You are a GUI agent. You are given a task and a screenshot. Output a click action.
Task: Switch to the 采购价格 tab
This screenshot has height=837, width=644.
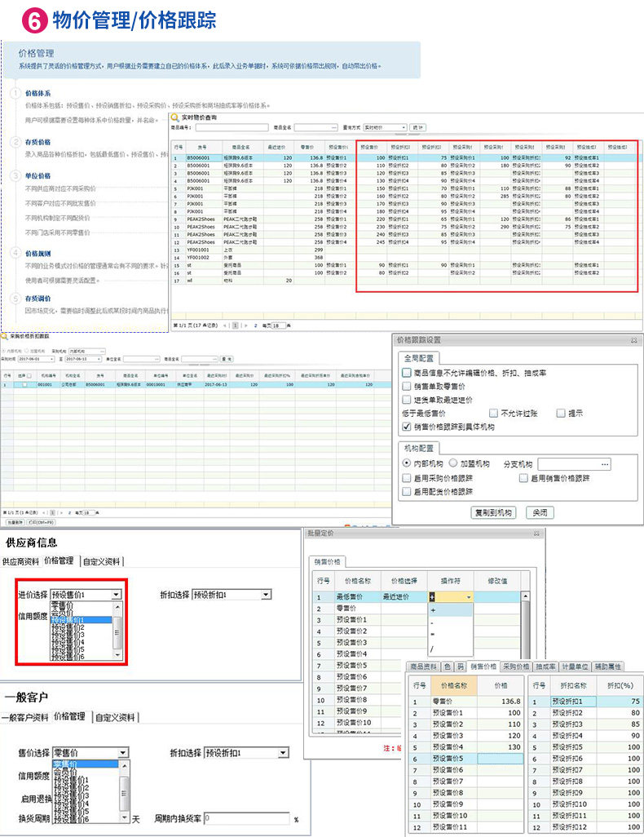click(x=516, y=666)
